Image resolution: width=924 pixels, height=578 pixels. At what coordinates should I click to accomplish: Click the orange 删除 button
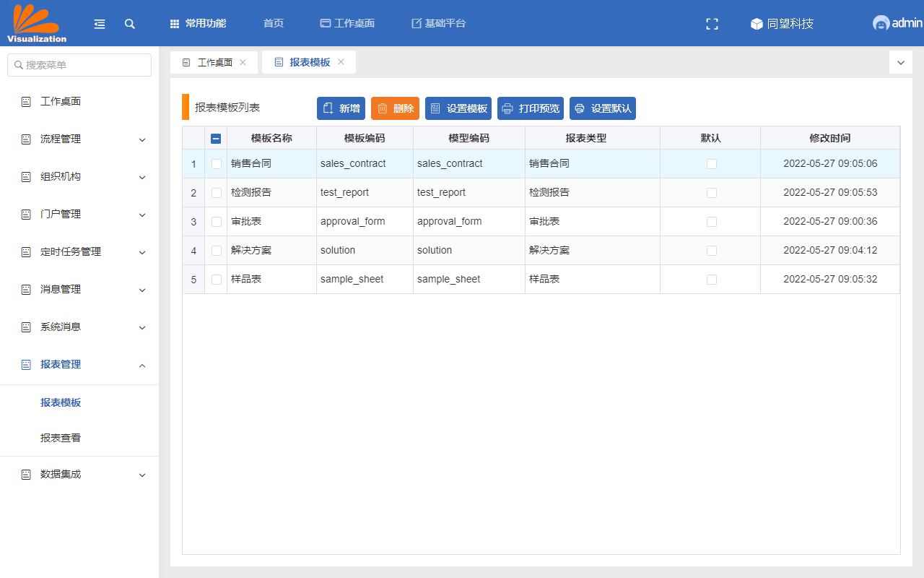coord(395,108)
